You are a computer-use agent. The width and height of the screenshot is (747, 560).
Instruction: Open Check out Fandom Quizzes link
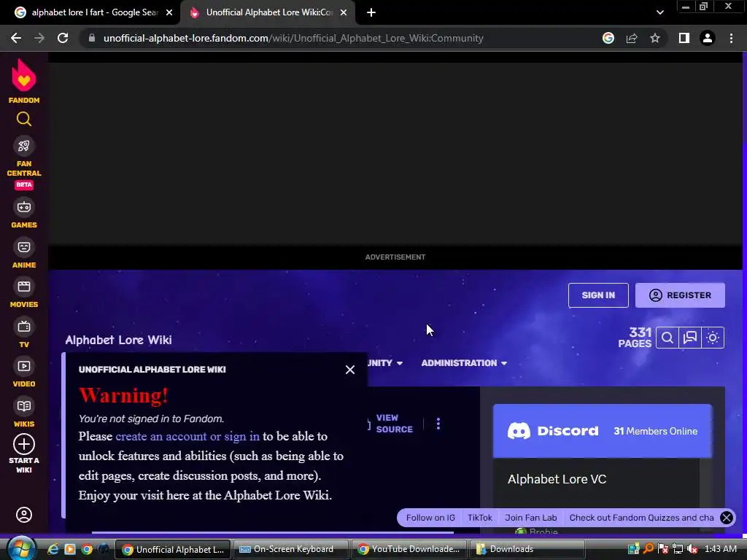tap(641, 518)
